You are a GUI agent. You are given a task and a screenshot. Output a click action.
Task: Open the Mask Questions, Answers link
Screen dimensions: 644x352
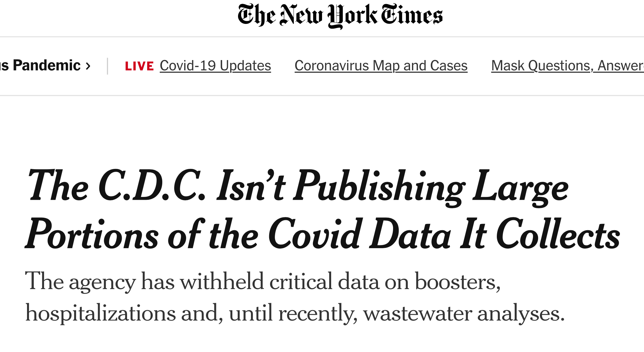pos(568,66)
